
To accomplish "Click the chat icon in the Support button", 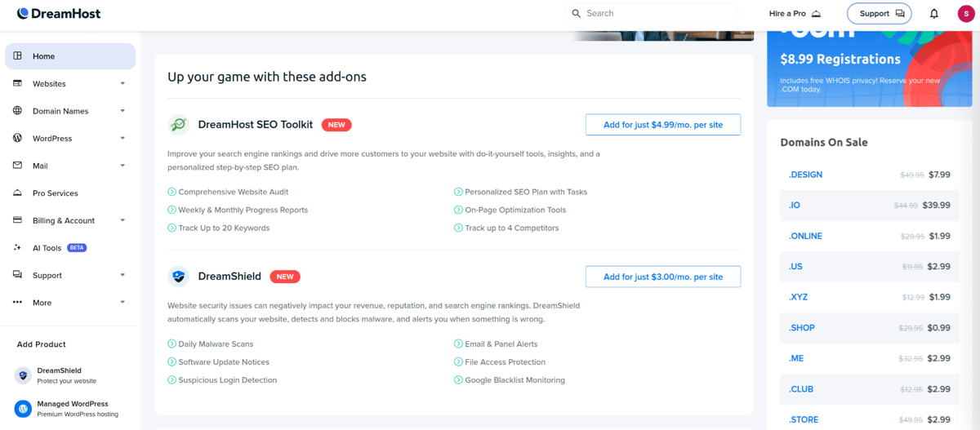I will coord(899,13).
